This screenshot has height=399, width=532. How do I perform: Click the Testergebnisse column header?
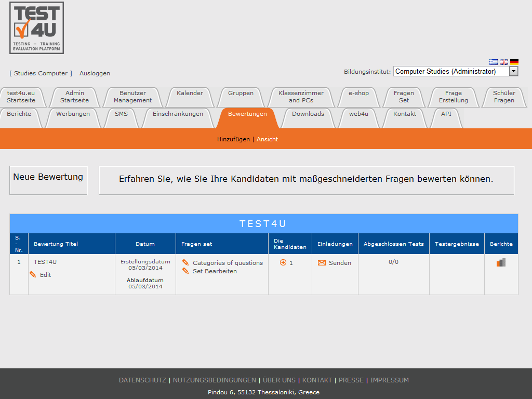pyautogui.click(x=457, y=244)
